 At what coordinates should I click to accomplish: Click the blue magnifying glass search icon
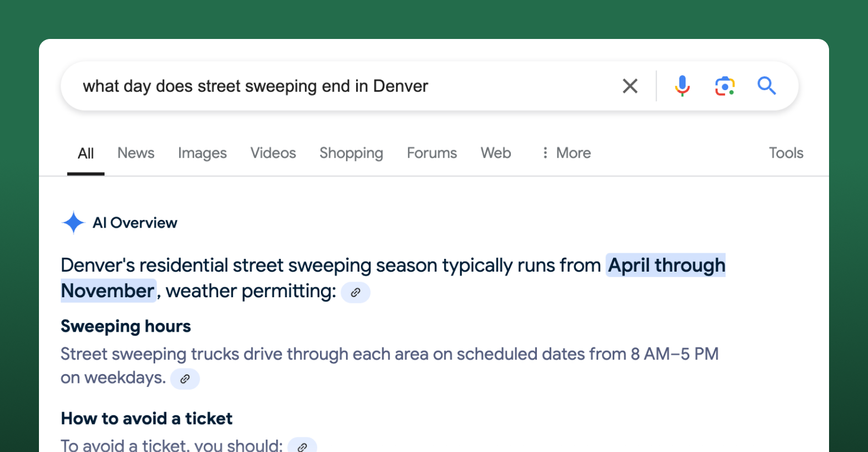point(767,86)
